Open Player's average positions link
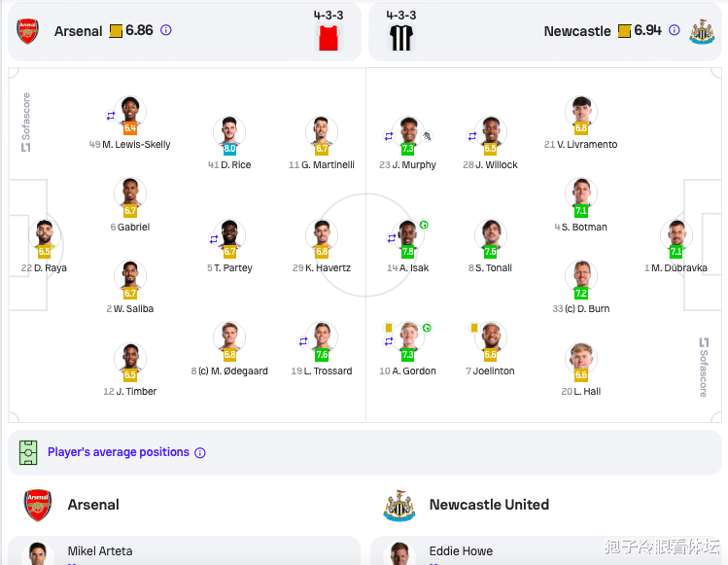This screenshot has height=565, width=728. coord(119,452)
